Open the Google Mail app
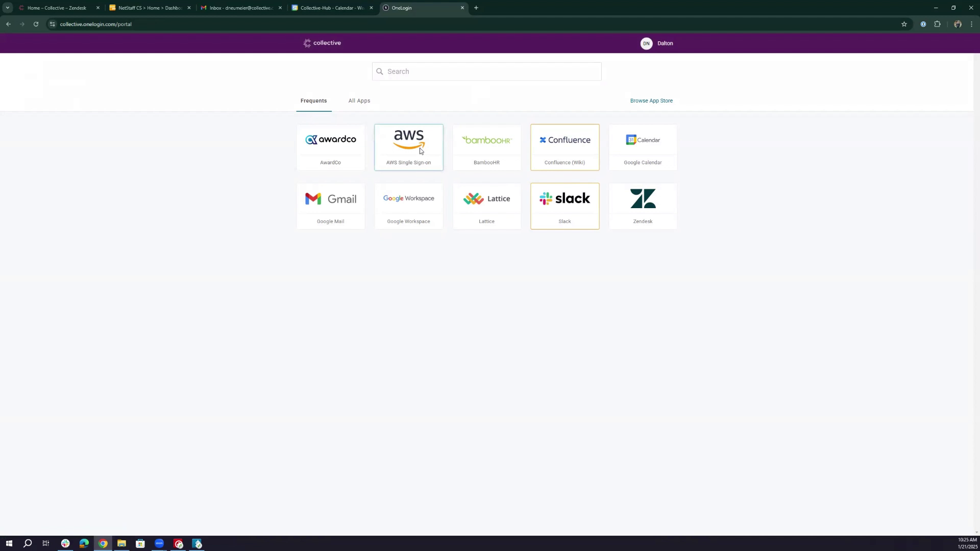 pos(330,206)
